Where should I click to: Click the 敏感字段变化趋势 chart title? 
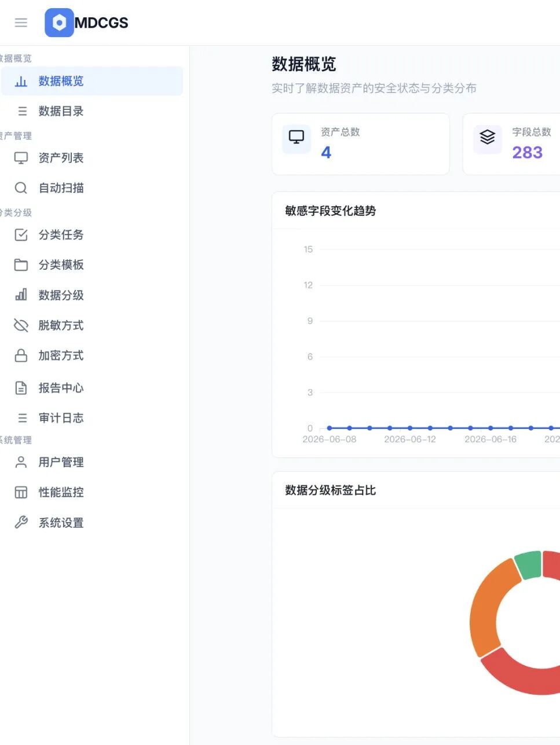tap(331, 211)
